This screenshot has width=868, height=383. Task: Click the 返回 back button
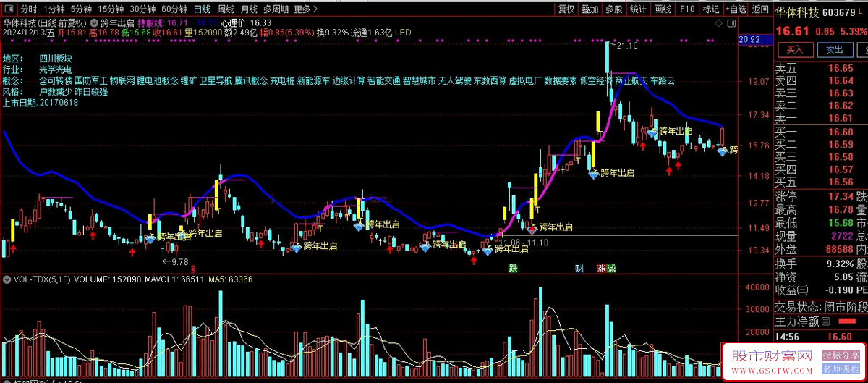coord(759,9)
